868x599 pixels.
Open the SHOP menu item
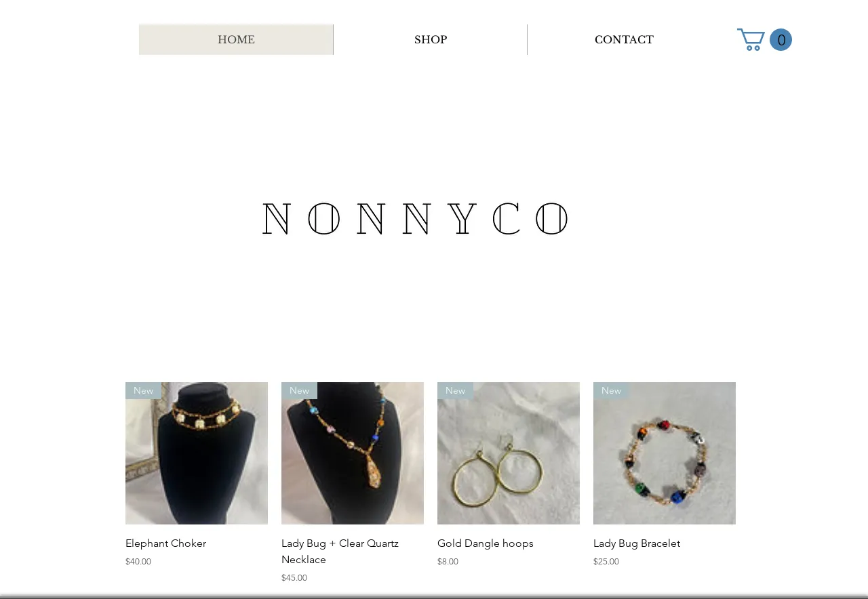tap(431, 39)
